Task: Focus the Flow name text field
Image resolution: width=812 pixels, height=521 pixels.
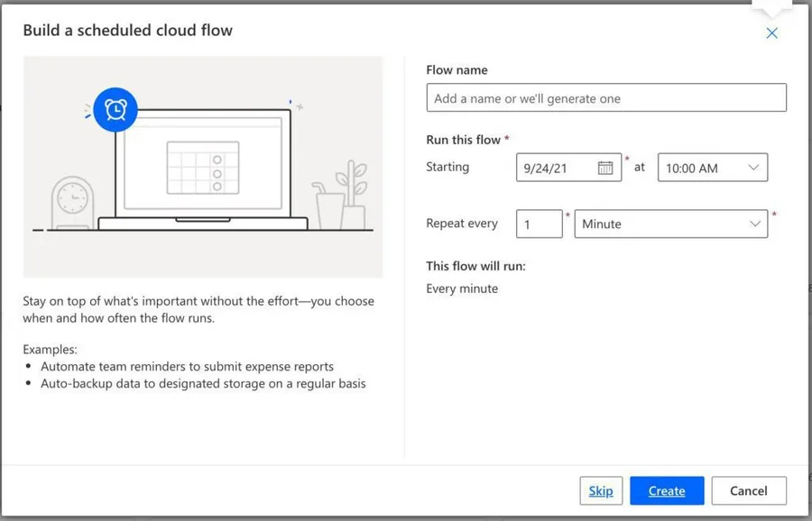Action: point(605,98)
